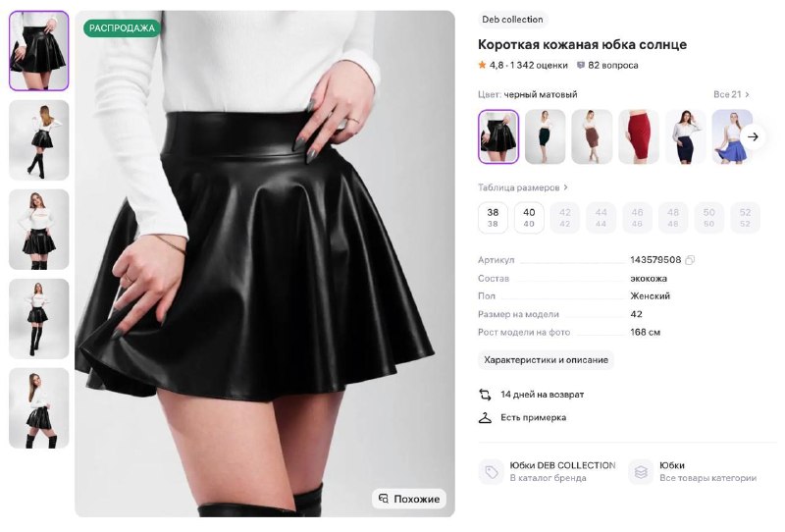Open the 82 вопроса questions link
This screenshot has width=785, height=532.
(612, 66)
